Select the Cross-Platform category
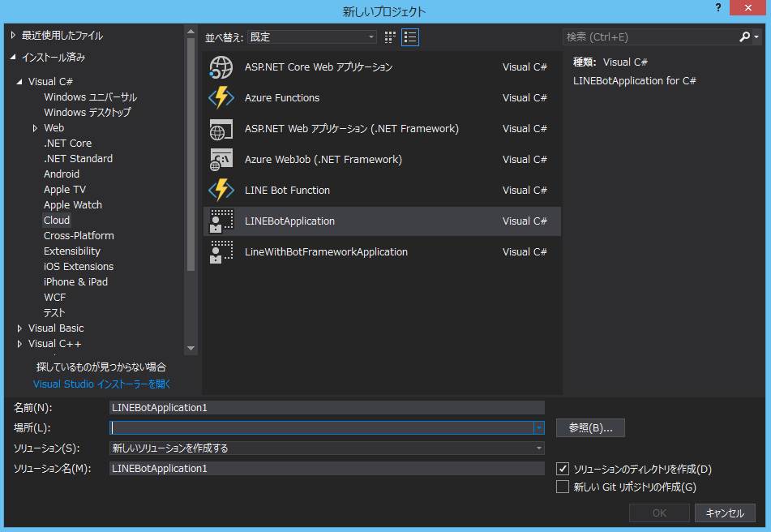This screenshot has height=532, width=771. click(x=79, y=235)
